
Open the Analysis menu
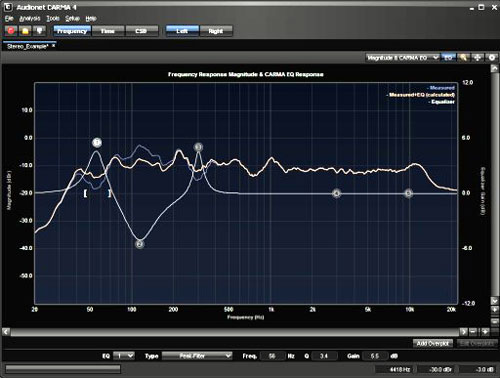pyautogui.click(x=30, y=18)
